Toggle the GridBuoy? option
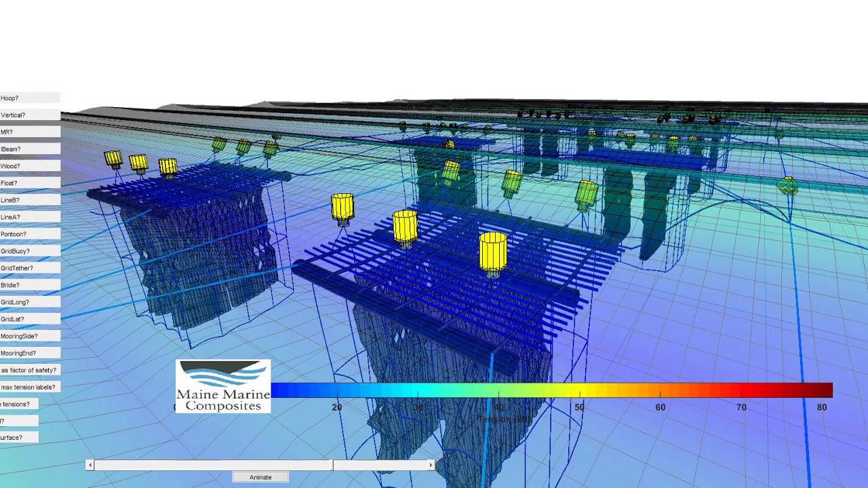 [x=30, y=251]
